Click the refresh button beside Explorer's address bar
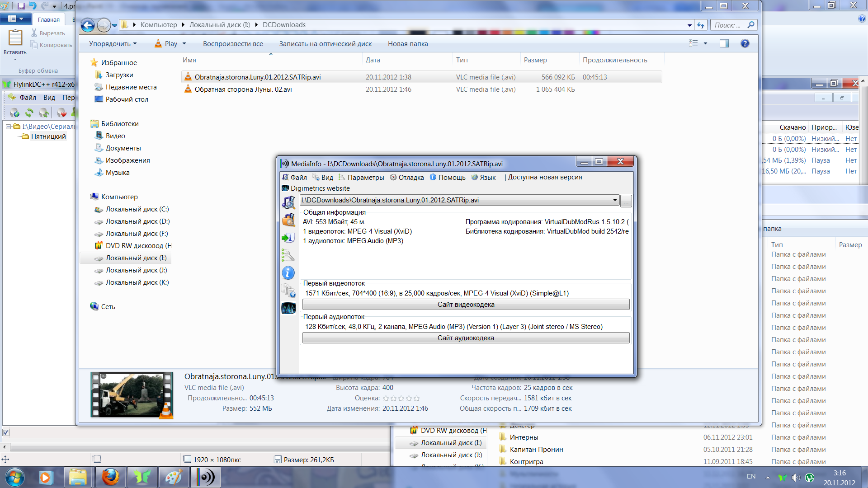868x488 pixels. pyautogui.click(x=701, y=25)
